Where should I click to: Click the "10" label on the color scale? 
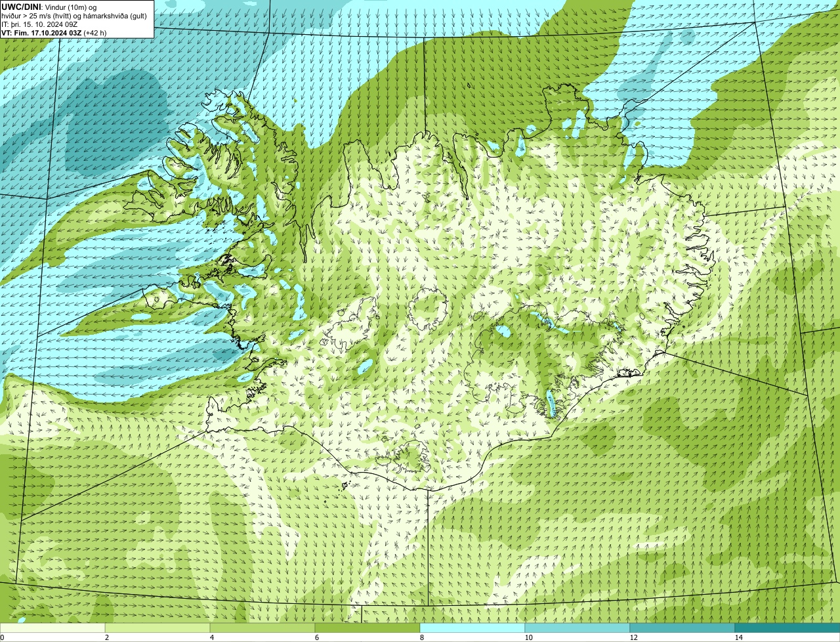click(x=528, y=637)
